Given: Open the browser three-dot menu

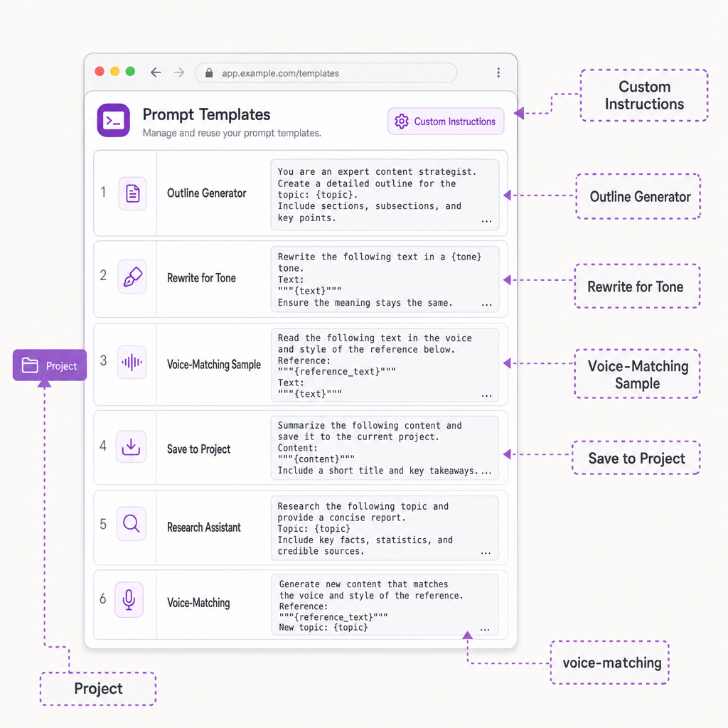Looking at the screenshot, I should [x=498, y=73].
